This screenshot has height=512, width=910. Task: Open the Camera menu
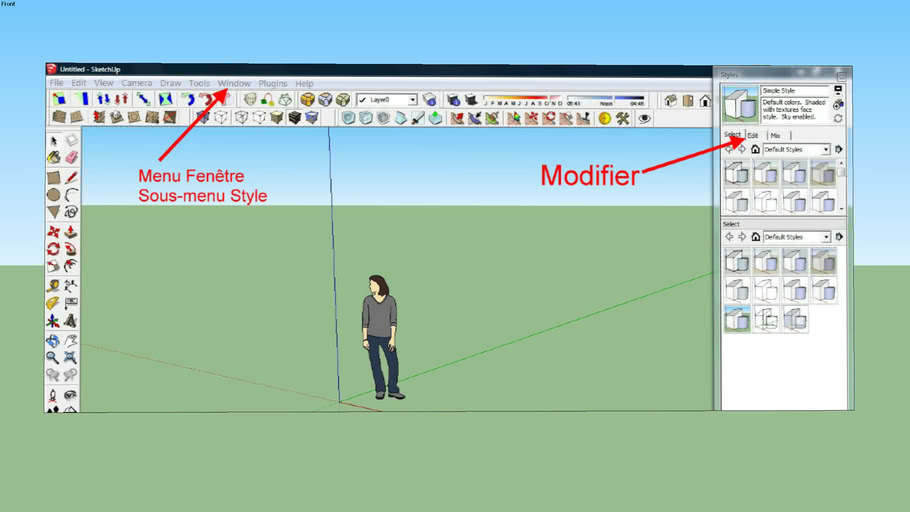tap(136, 83)
